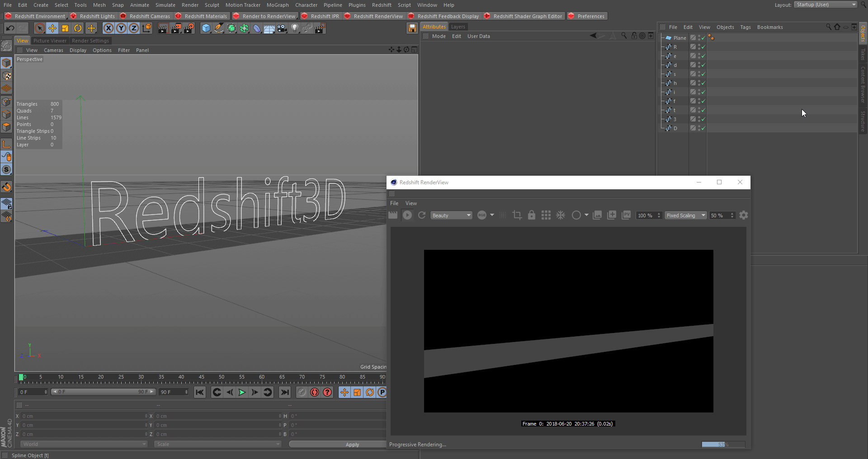Activate the Rotate tool
Viewport: 868px width, 459px height.
click(78, 28)
